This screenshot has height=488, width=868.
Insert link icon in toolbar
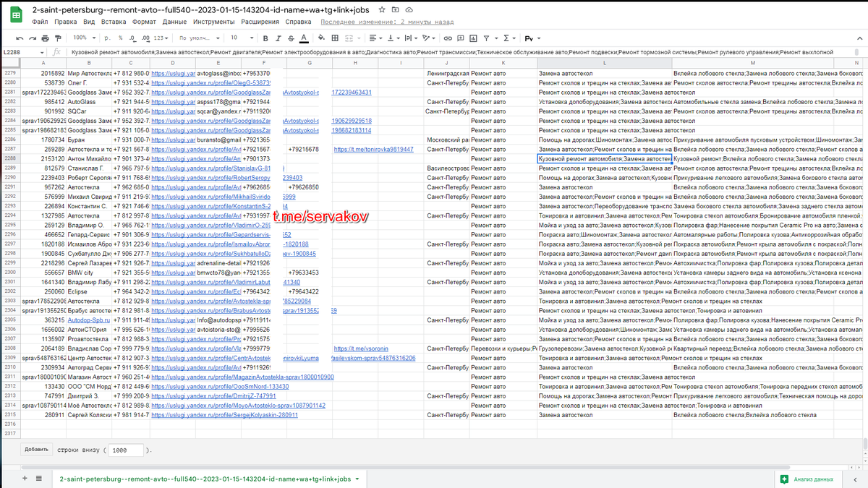(x=448, y=38)
